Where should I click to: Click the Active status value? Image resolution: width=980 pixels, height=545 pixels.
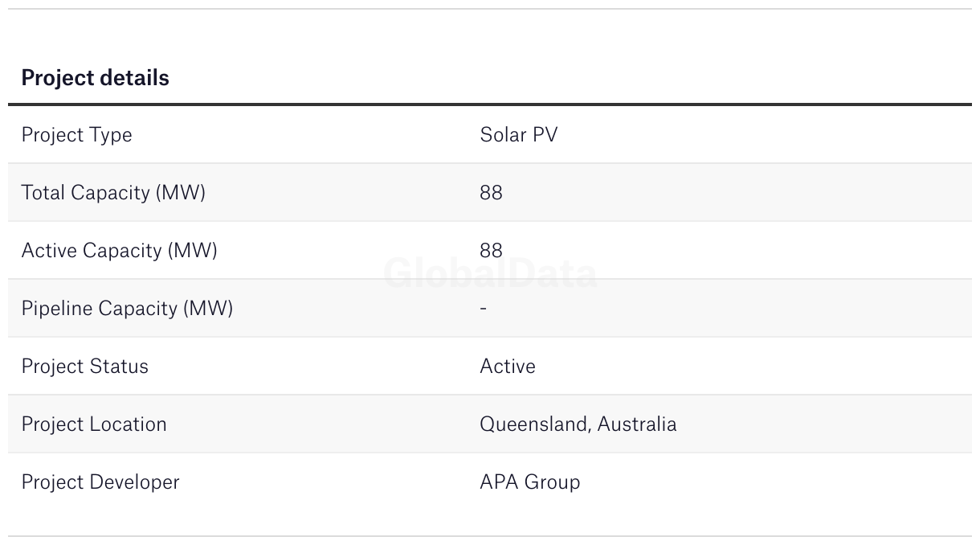507,367
